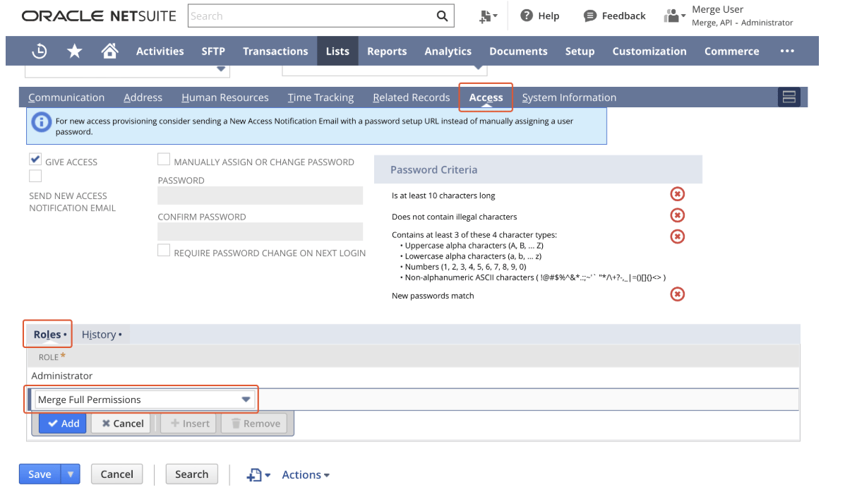Click the search magnifier icon
The height and width of the screenshot is (504, 857).
[x=442, y=16]
